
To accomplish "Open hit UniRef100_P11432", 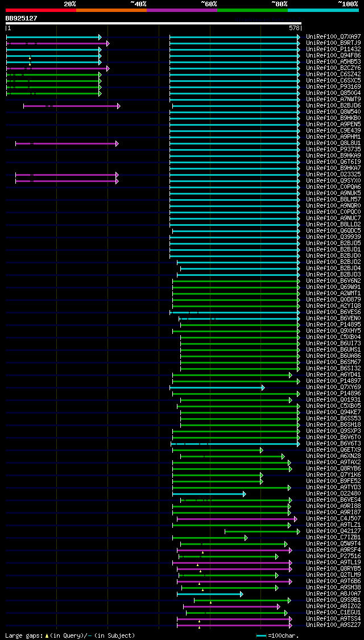I will (333, 49).
